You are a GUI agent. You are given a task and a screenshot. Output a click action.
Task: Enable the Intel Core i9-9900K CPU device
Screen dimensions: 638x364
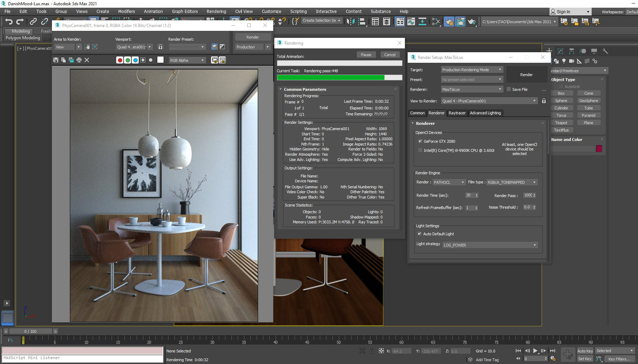tap(420, 150)
